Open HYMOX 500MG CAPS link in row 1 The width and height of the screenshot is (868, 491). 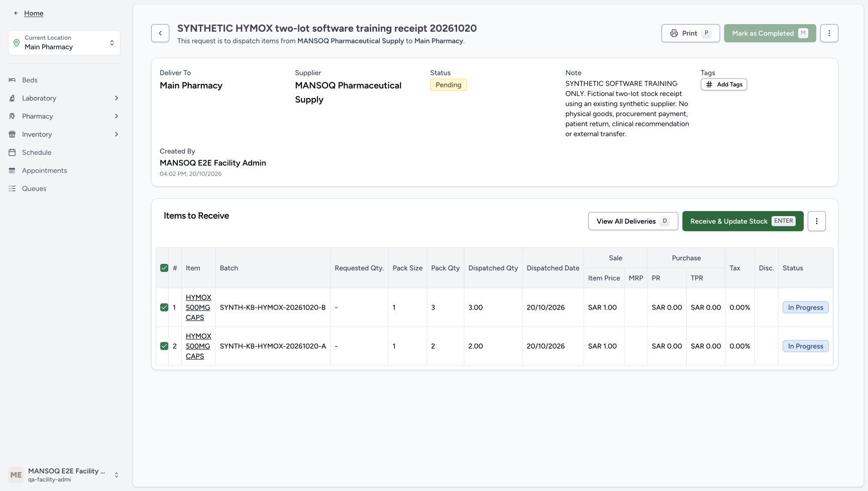pyautogui.click(x=198, y=308)
